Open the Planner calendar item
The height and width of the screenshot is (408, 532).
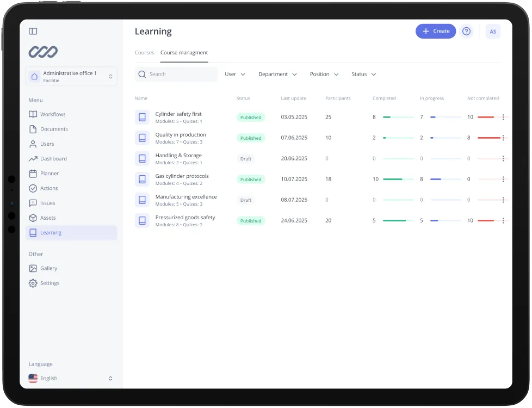[x=49, y=174]
